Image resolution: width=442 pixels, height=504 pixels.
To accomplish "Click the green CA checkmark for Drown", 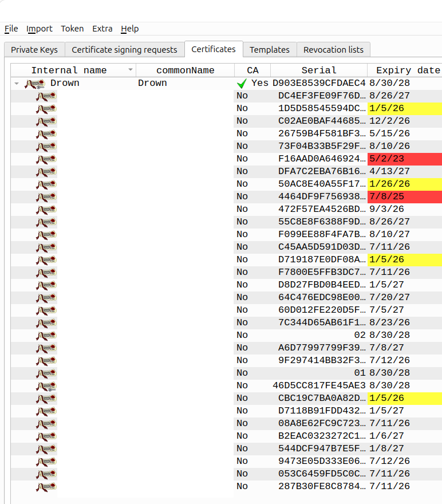I will tap(242, 84).
